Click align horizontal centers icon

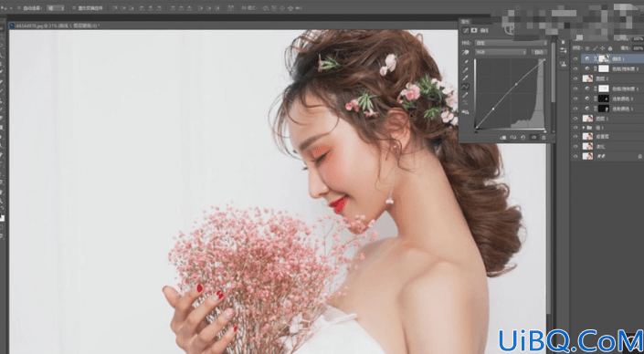[151, 8]
